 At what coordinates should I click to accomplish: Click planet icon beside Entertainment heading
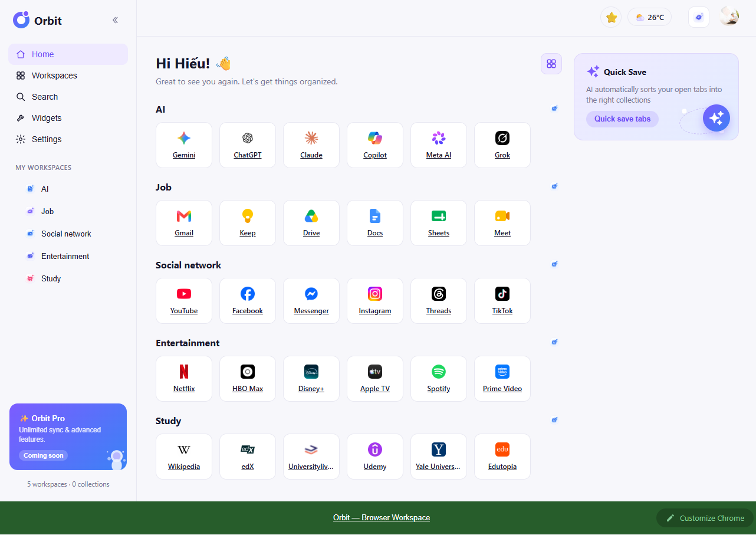click(554, 342)
